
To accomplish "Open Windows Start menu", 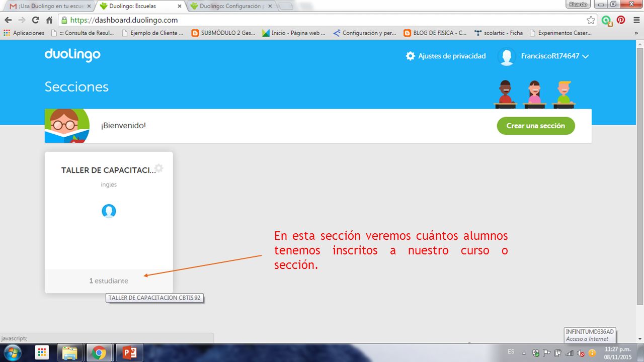I will (12, 352).
